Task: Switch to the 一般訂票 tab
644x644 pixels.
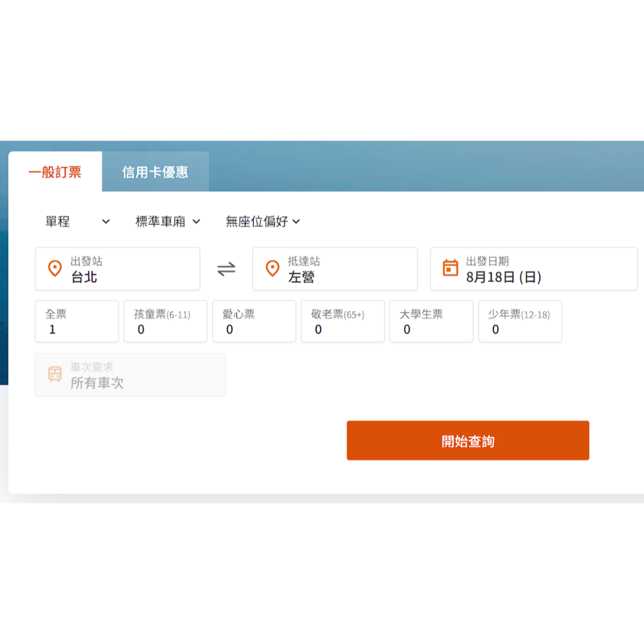Action: pos(55,172)
